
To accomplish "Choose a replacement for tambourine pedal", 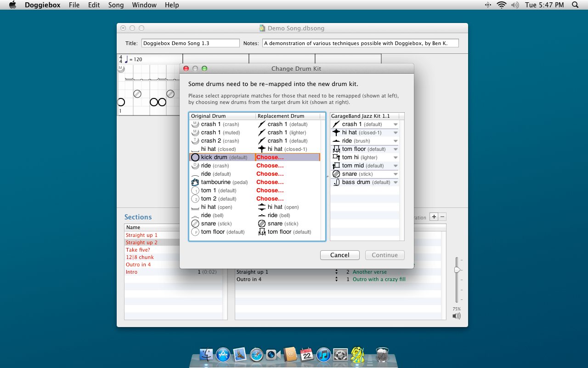I will click(270, 182).
